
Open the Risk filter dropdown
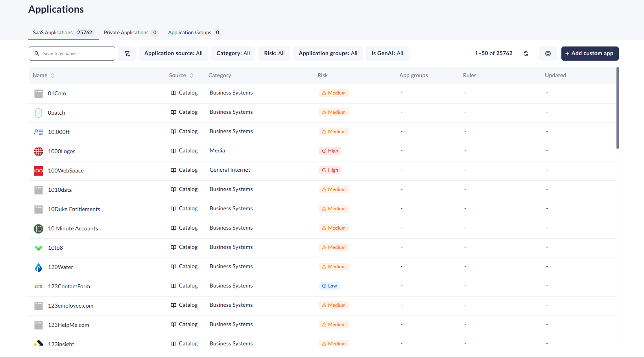[274, 54]
